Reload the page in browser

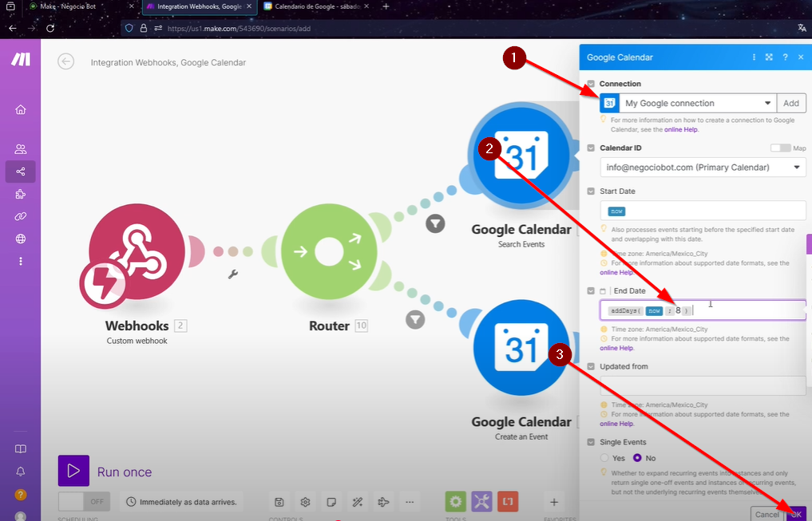[x=50, y=29]
